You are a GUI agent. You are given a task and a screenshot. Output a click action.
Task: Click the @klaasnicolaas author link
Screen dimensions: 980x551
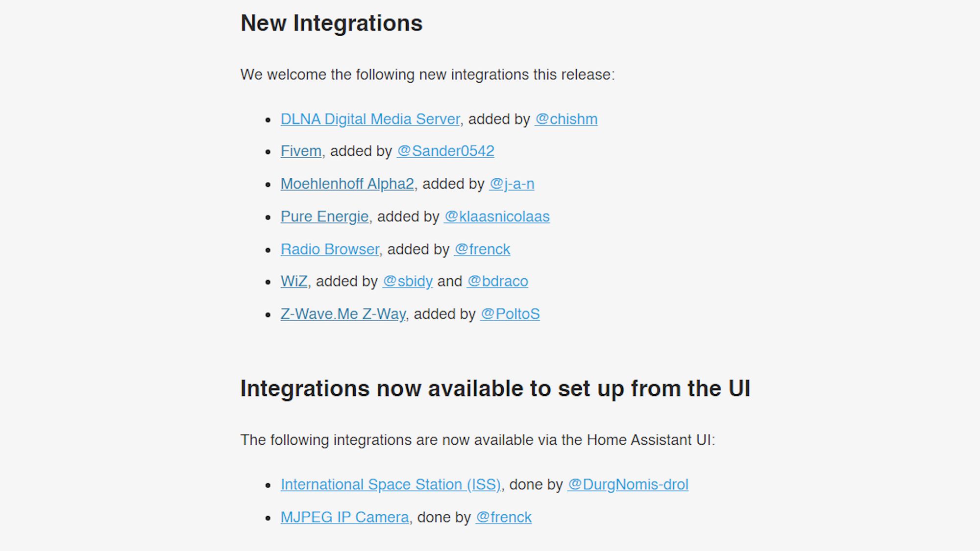click(497, 216)
